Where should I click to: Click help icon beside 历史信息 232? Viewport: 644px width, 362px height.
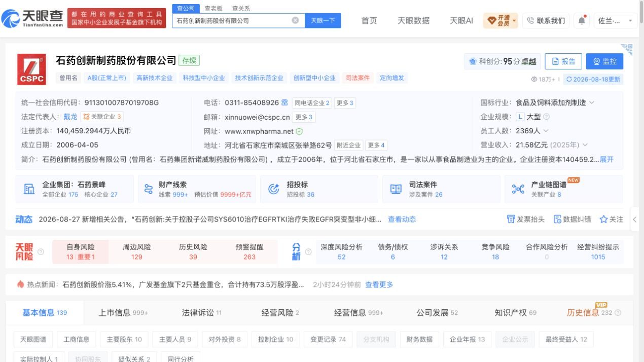click(x=618, y=313)
